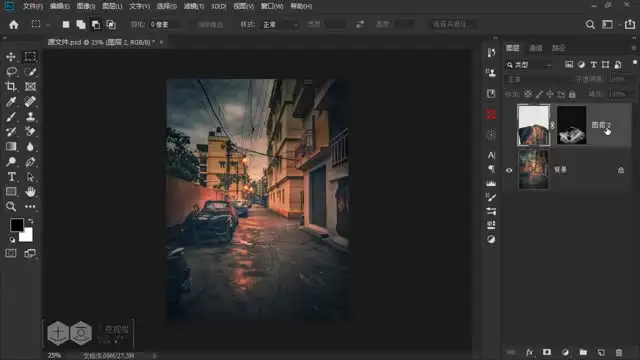640x360 pixels.
Task: Open the extra tools ellipsis menu
Action: (30, 207)
